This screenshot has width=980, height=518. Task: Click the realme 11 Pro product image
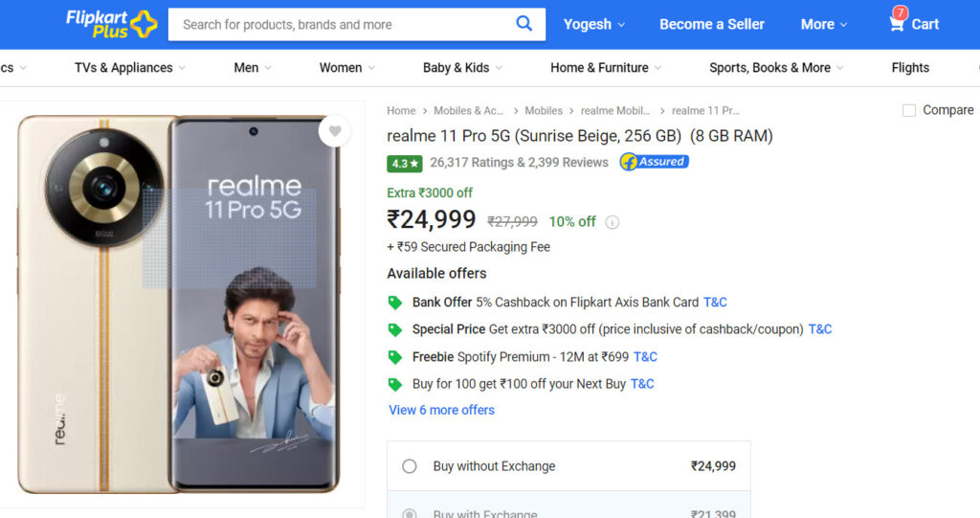tap(179, 304)
